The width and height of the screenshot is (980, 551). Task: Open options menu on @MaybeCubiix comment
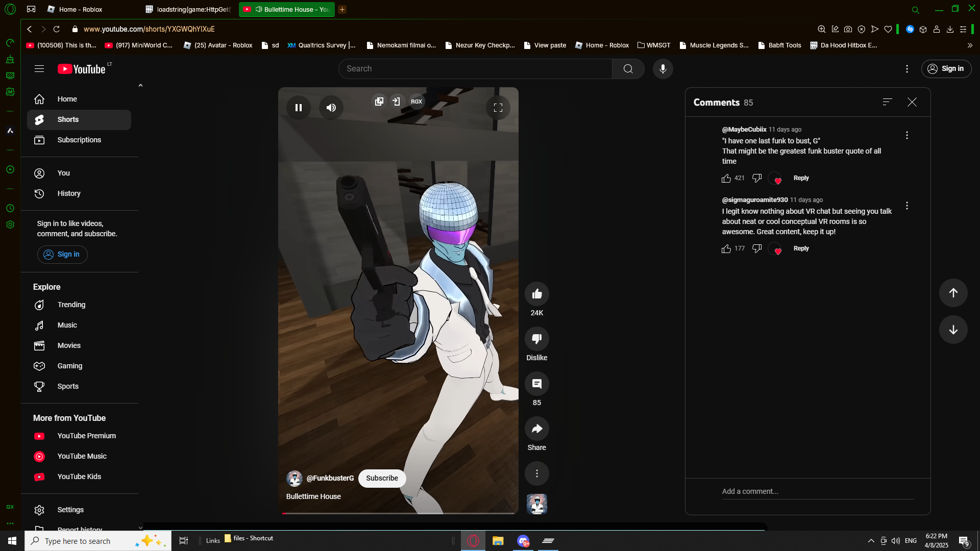coord(906,135)
